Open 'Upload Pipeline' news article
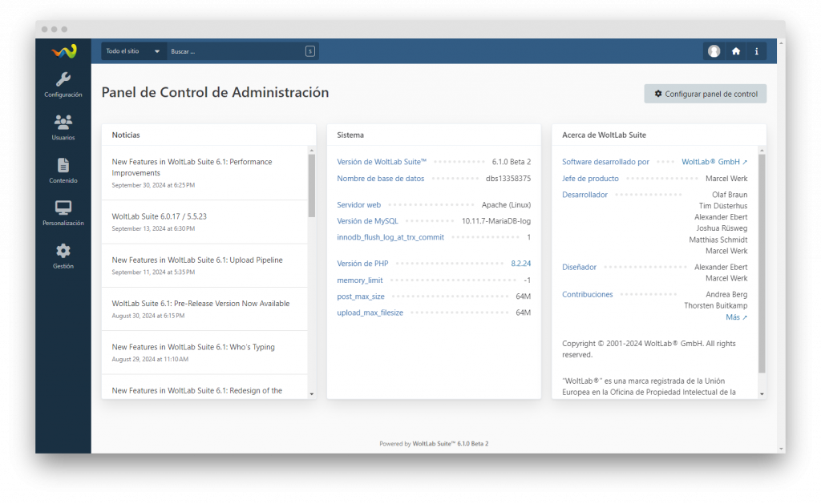The height and width of the screenshot is (504, 821). click(197, 260)
